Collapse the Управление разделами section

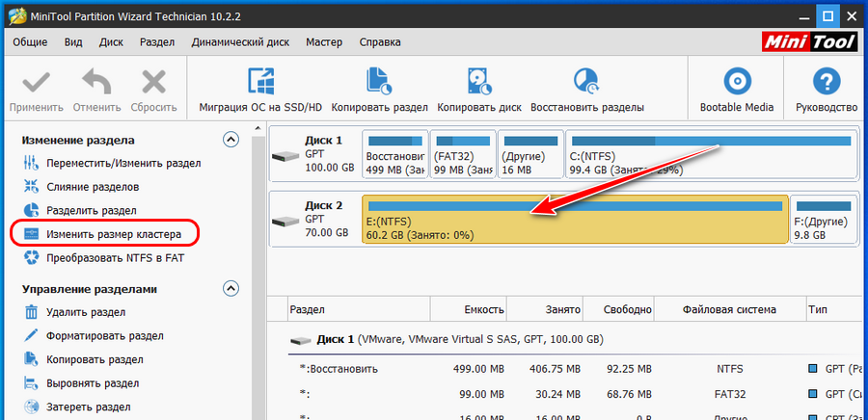(x=231, y=288)
